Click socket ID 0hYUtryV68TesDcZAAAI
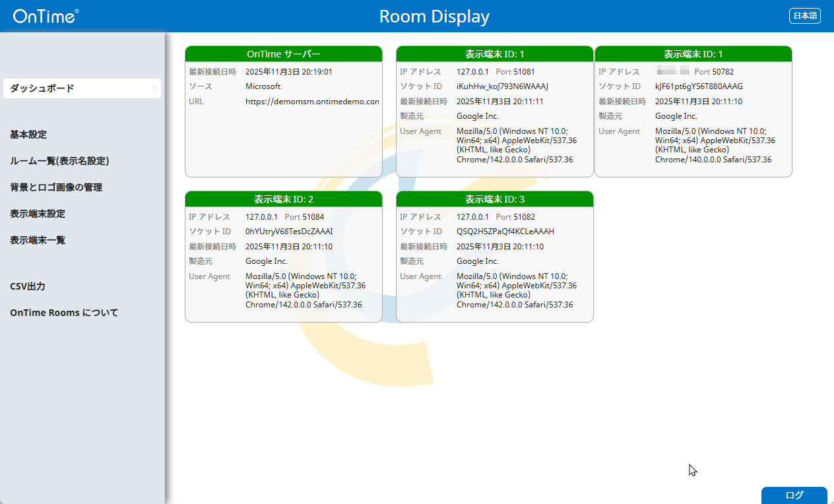This screenshot has height=504, width=834. coord(289,232)
